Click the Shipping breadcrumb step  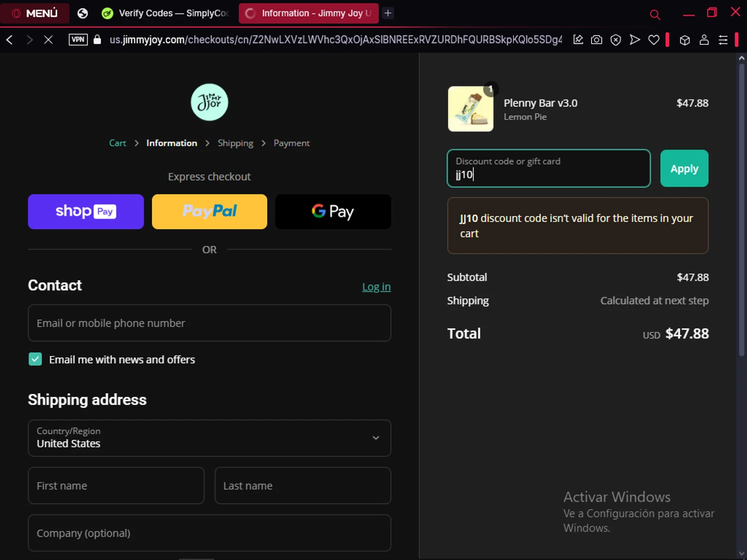coord(236,143)
